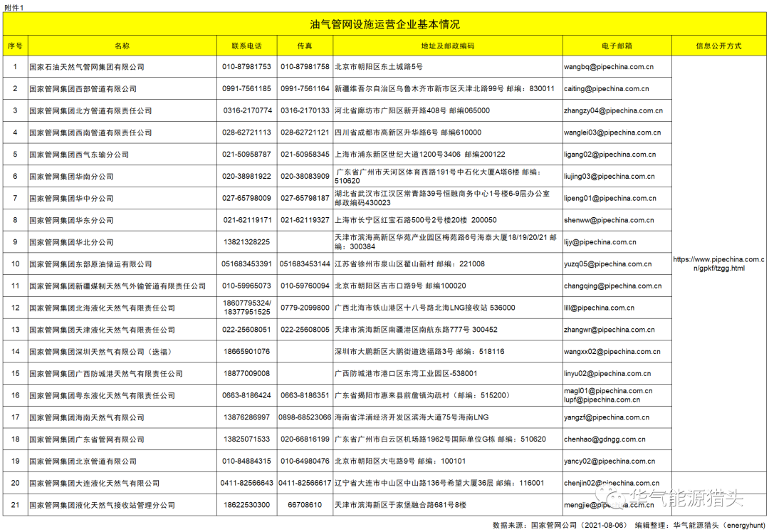
Task: Select the 序号 column header cell
Action: coord(14,45)
